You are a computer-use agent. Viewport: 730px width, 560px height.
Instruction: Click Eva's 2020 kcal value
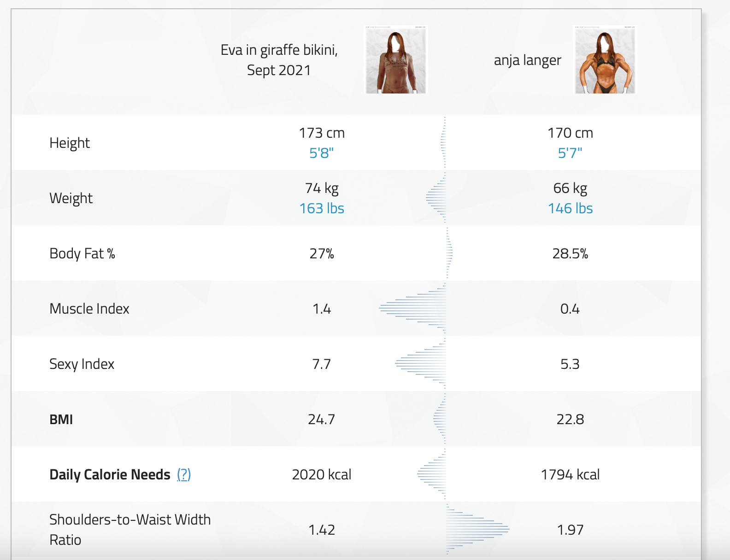pos(321,474)
